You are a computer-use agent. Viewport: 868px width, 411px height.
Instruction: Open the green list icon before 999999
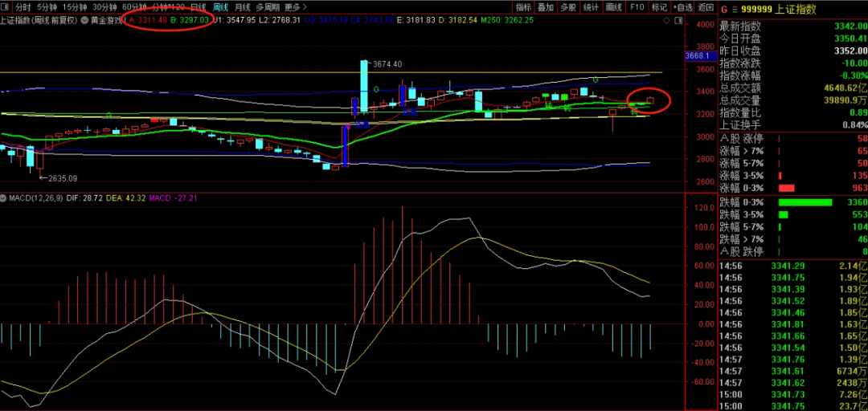735,10
